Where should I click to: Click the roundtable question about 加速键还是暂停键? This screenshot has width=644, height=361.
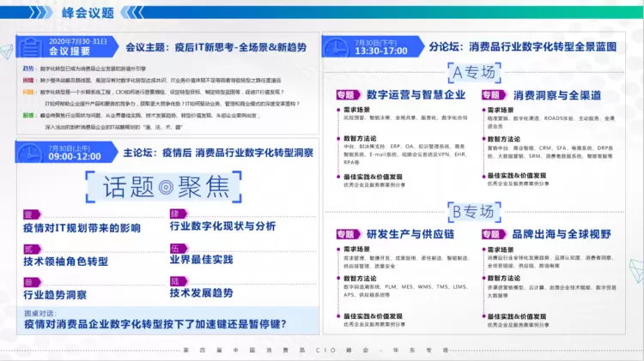click(155, 325)
